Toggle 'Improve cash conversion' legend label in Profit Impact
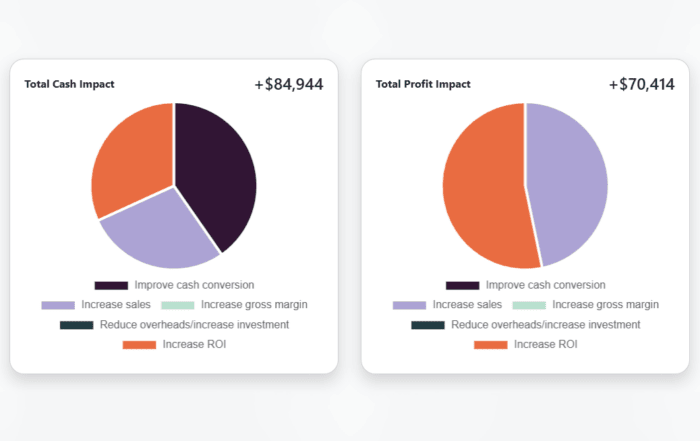 [x=545, y=285]
